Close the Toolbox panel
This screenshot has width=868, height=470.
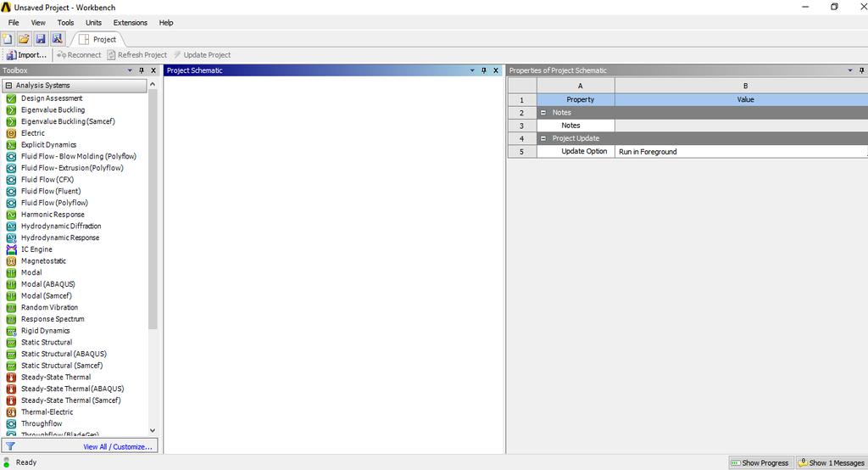click(x=153, y=70)
